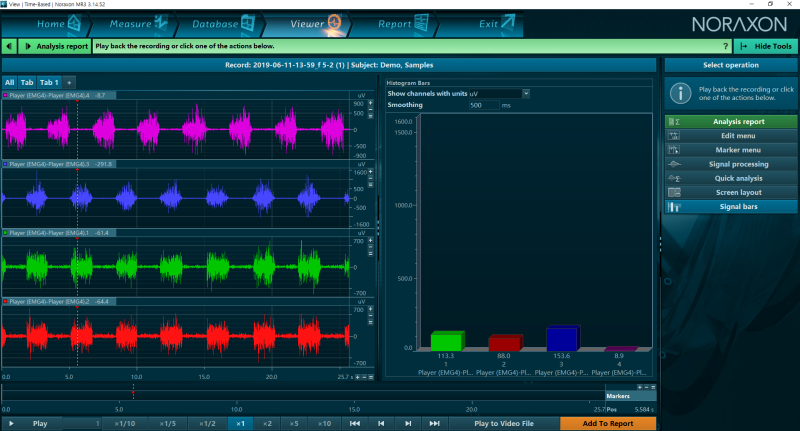Open Screen layout operation
Screen dimensions: 800x431
(731, 192)
